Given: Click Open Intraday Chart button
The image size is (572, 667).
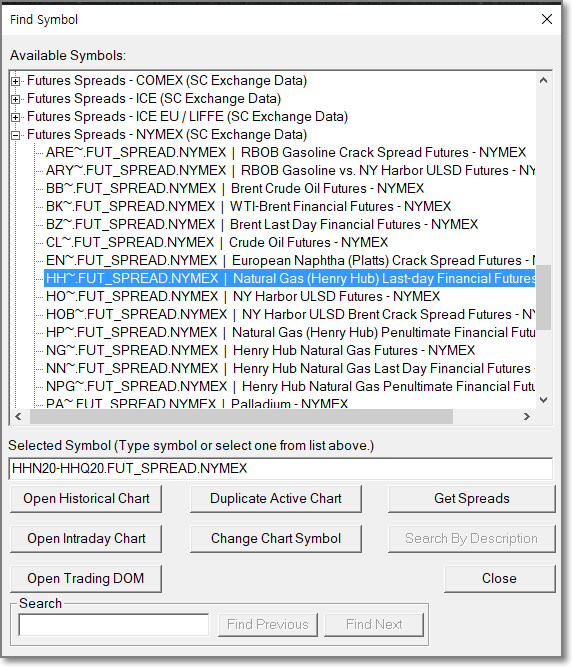Looking at the screenshot, I should point(86,539).
